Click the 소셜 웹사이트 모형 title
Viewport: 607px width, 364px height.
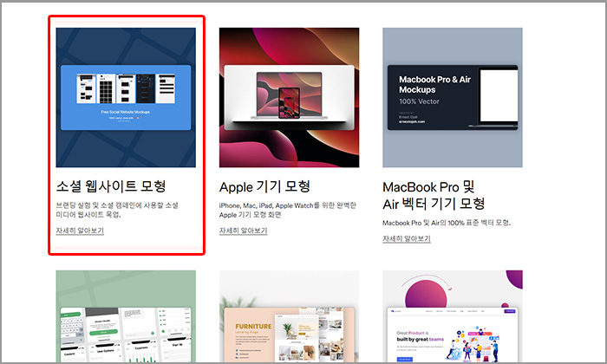111,186
